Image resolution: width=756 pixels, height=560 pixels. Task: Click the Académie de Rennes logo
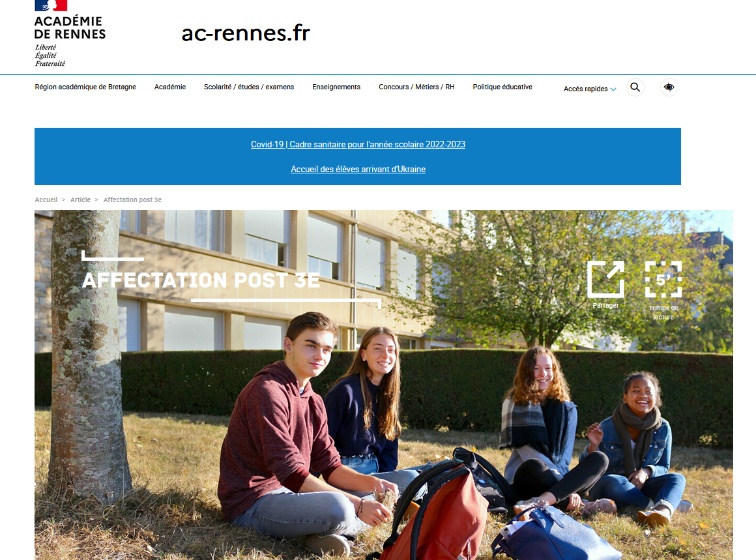pyautogui.click(x=70, y=33)
